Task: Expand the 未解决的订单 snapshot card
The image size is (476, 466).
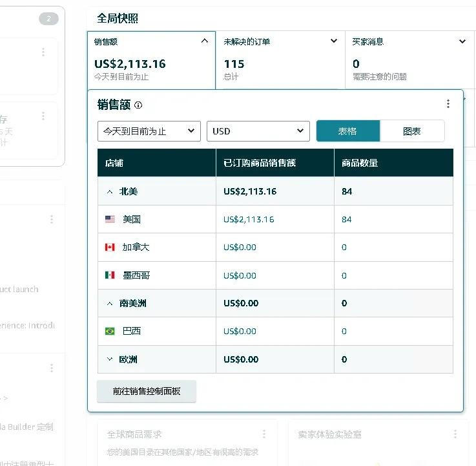Action: pyautogui.click(x=334, y=41)
